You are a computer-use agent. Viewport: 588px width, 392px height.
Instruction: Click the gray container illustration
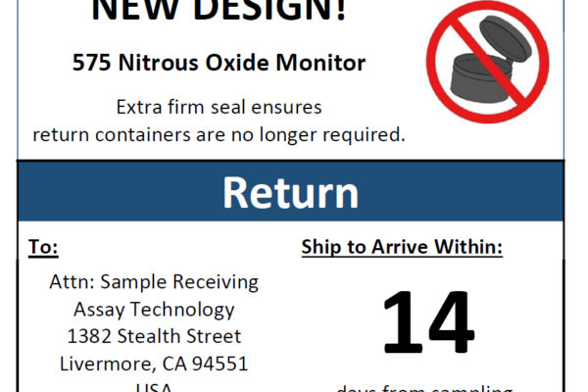click(491, 60)
